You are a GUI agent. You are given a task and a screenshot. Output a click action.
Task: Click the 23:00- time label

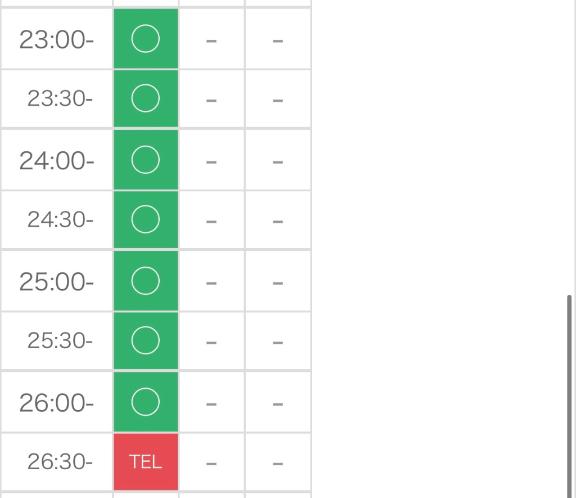(x=56, y=40)
